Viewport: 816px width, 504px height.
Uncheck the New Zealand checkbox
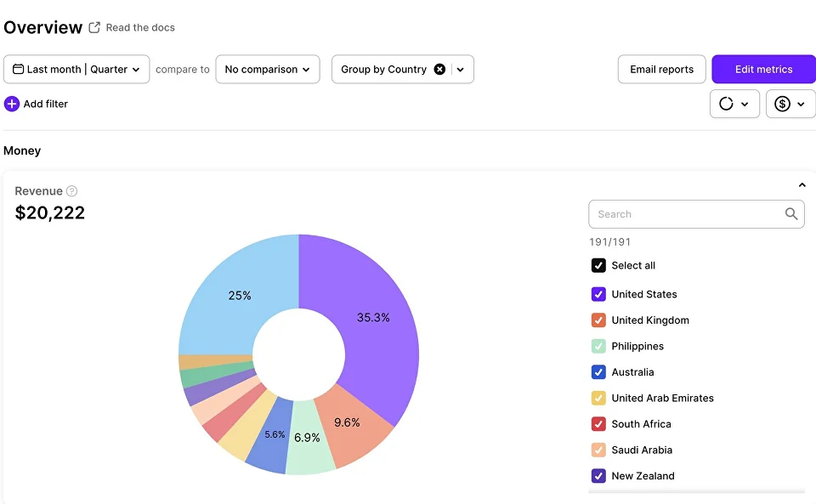click(x=598, y=476)
